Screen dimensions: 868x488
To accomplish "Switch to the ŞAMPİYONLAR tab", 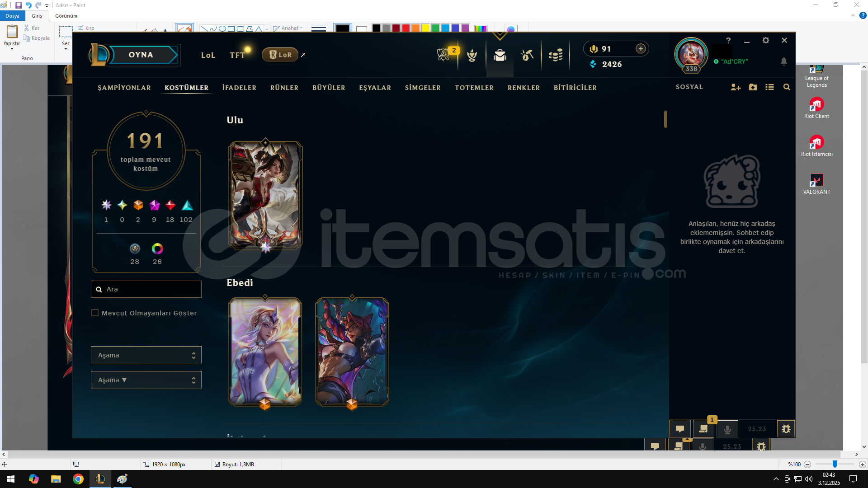I will (x=124, y=88).
